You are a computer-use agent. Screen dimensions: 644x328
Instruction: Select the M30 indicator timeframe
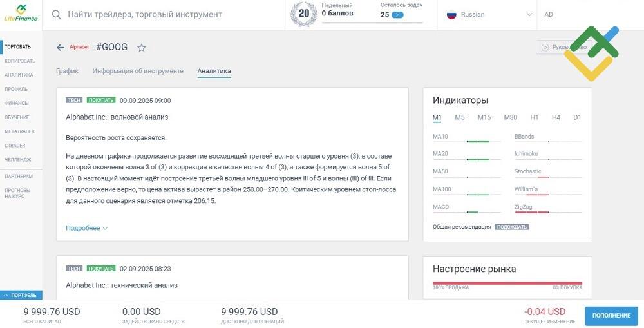tap(511, 117)
